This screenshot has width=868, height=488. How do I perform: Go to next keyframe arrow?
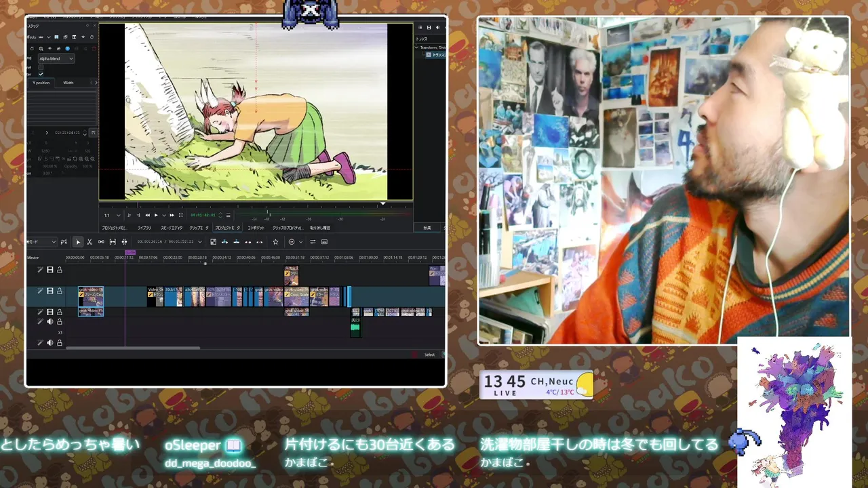47,132
